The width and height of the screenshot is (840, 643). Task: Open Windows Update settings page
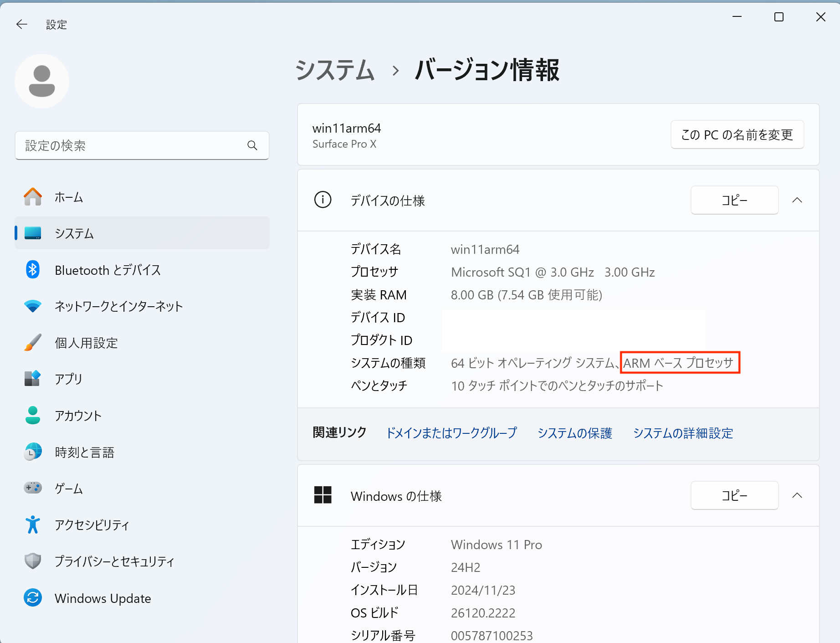pos(142,598)
